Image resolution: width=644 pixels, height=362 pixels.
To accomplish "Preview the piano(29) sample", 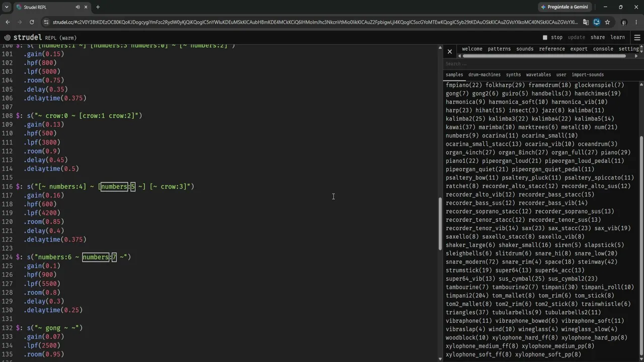I will (615, 152).
